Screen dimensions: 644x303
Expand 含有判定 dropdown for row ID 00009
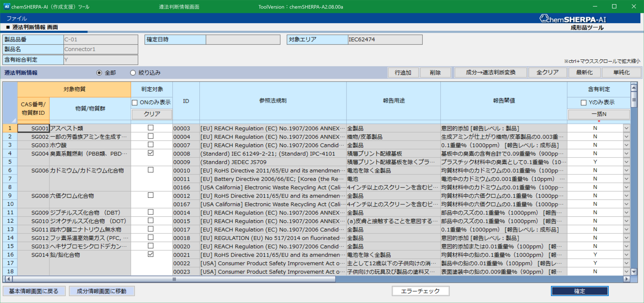point(626,162)
